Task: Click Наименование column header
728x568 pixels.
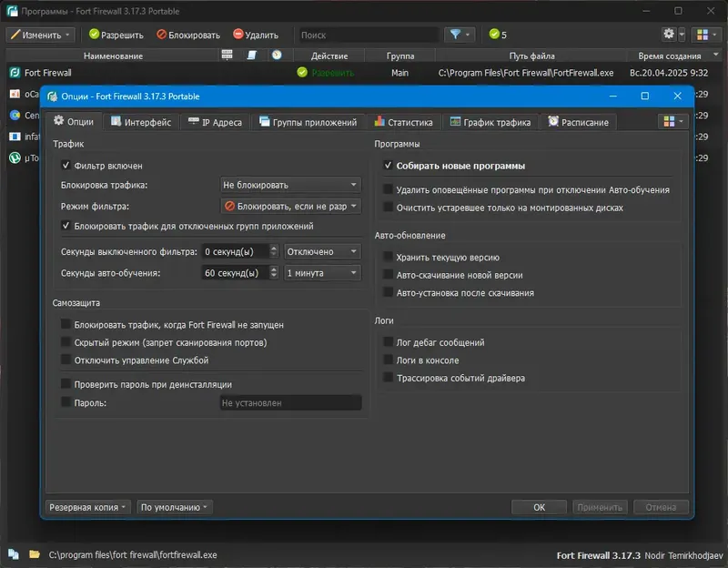Action: (x=113, y=56)
